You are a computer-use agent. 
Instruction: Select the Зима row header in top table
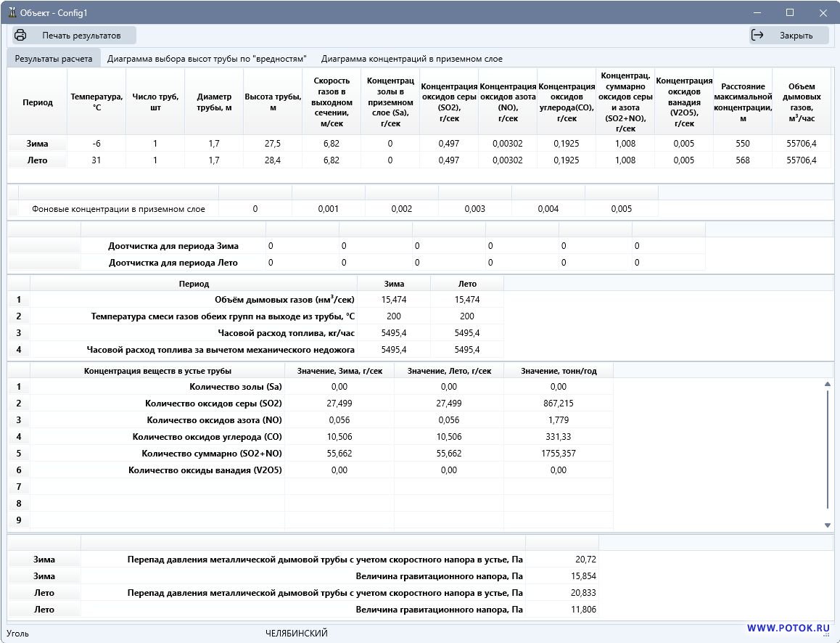point(37,144)
